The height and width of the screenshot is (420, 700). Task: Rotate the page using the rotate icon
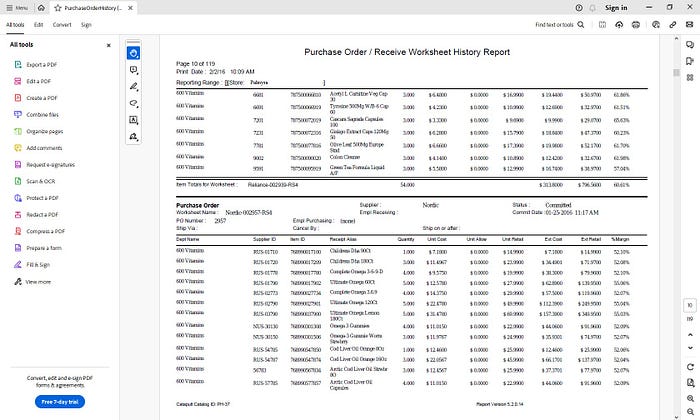point(690,367)
